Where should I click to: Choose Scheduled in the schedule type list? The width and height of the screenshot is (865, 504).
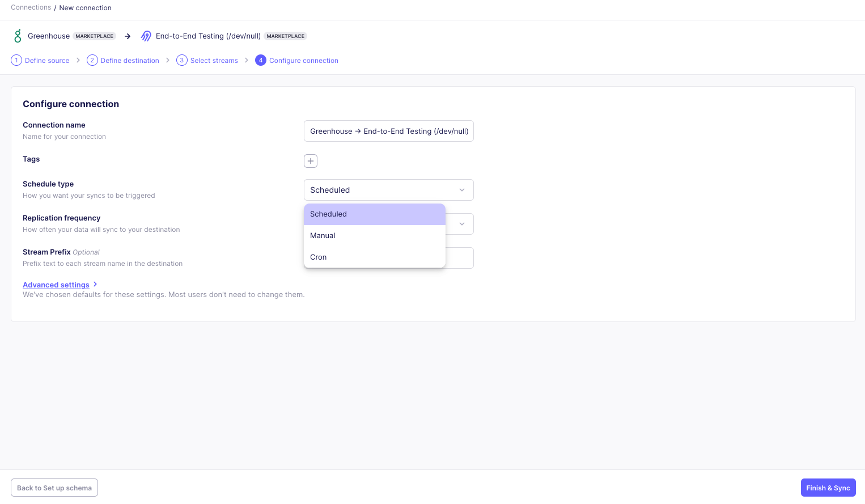tap(374, 214)
